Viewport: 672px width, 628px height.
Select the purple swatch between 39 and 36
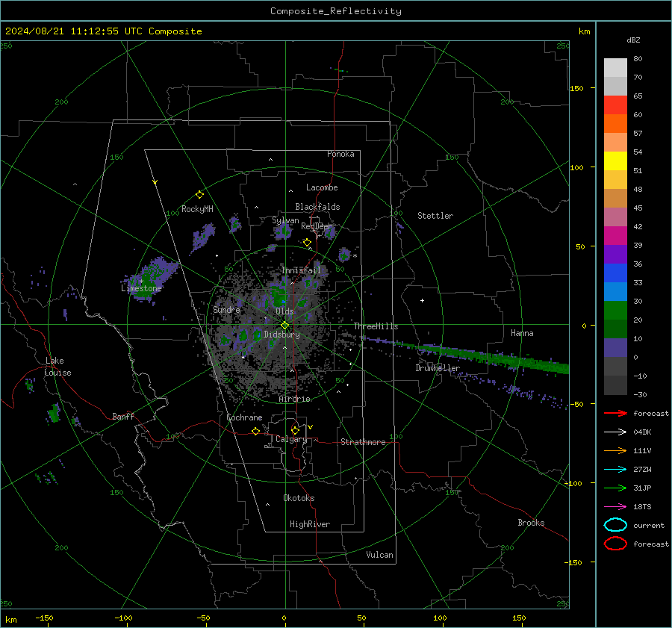point(615,254)
